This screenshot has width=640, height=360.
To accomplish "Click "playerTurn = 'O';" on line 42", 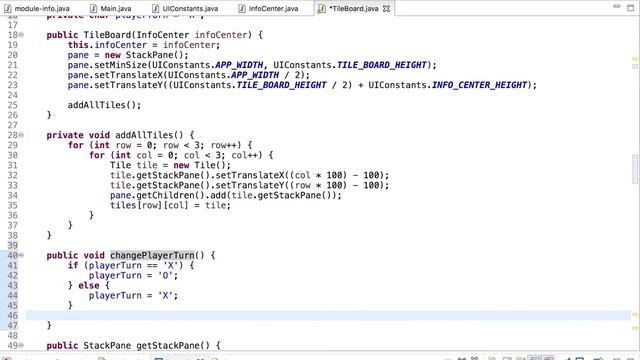I will 133,276.
